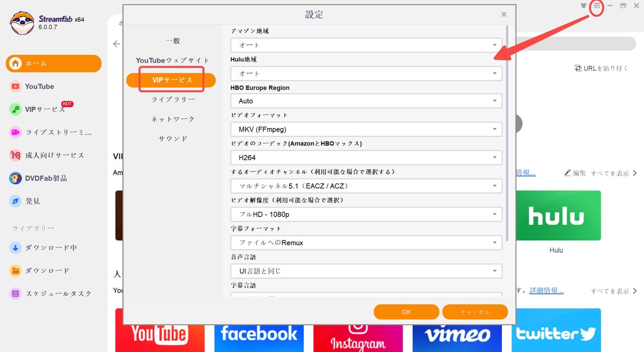
Task: Select the ライブラリー settings tab
Action: pyautogui.click(x=173, y=99)
